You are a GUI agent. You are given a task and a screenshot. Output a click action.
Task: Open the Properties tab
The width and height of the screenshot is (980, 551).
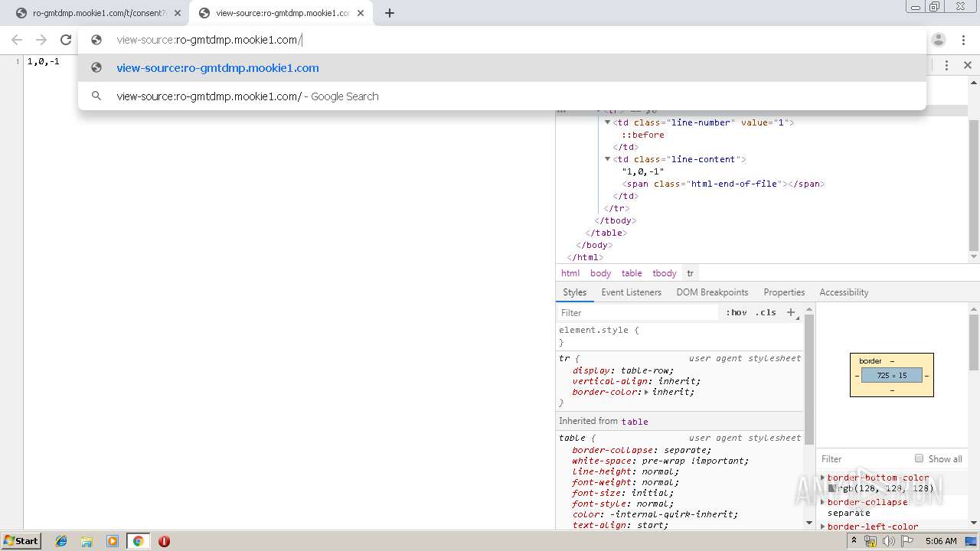[x=784, y=292]
